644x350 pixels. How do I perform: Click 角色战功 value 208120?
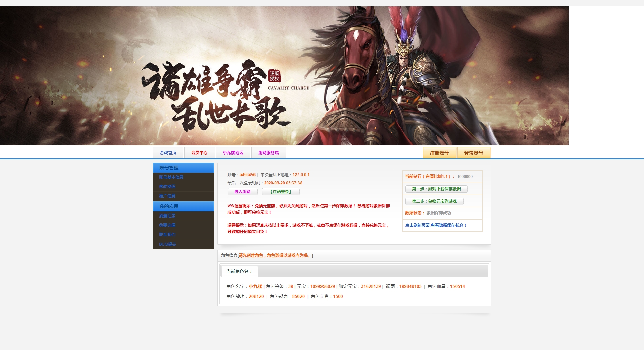(256, 297)
